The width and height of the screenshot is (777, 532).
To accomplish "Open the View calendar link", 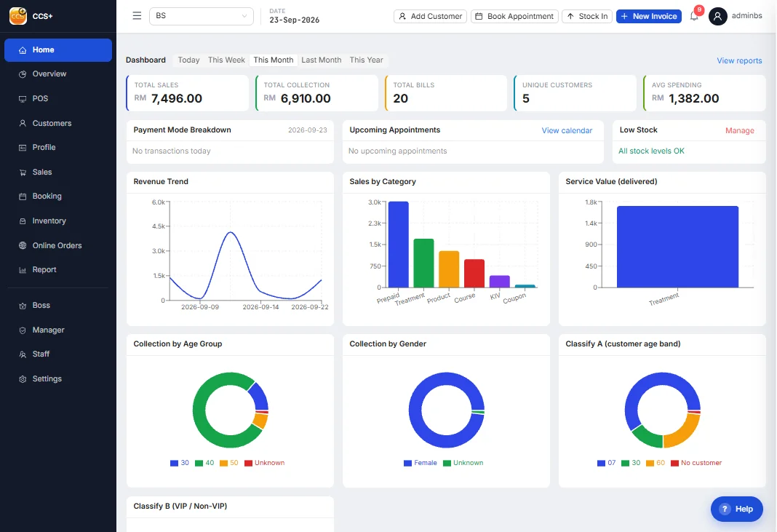I will click(567, 130).
